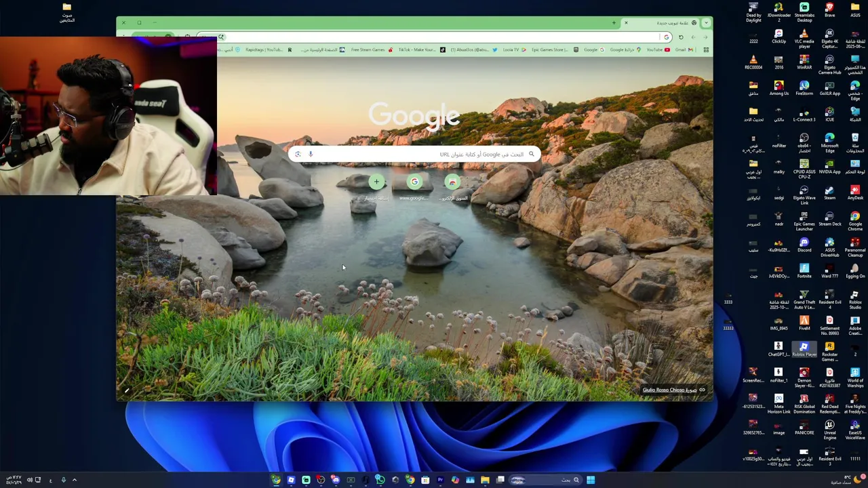Launch Streamlabs Desktop shortcut
The image size is (868, 488).
point(804,12)
